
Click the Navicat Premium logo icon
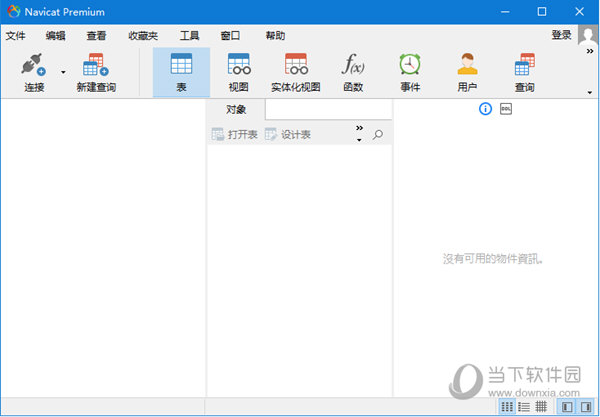13,12
